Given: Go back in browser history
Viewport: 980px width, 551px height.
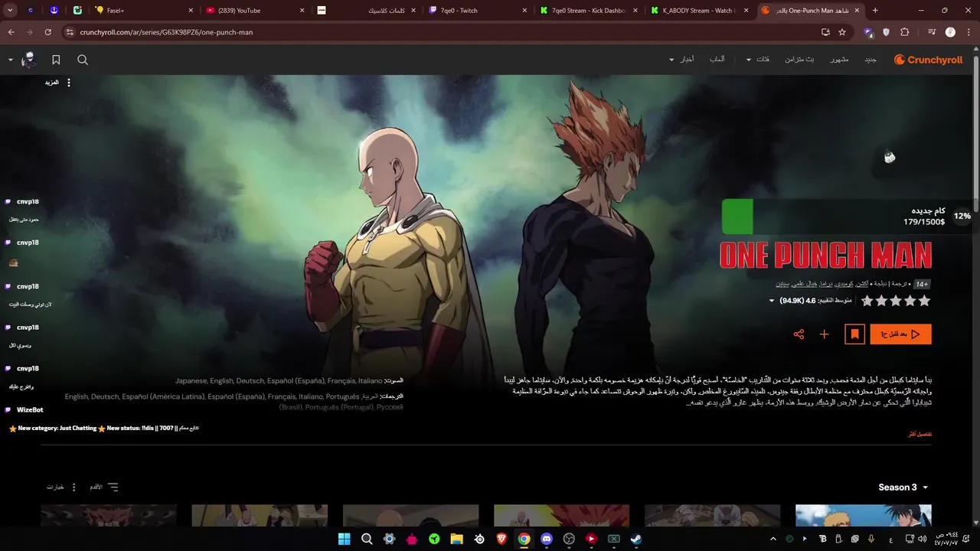Looking at the screenshot, I should pos(11,32).
